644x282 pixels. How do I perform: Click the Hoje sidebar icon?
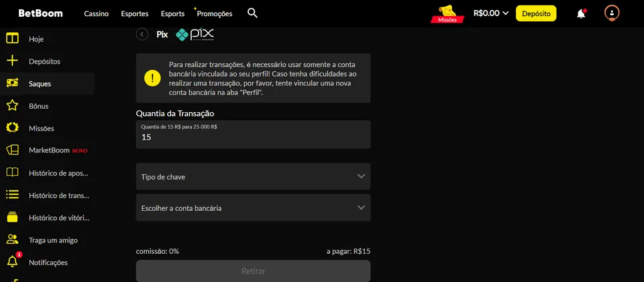tap(12, 38)
